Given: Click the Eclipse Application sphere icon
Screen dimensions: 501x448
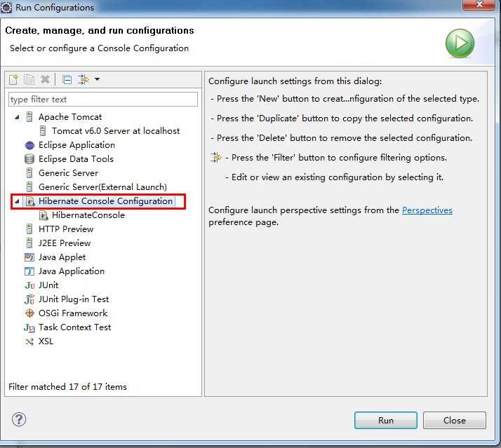Looking at the screenshot, I should point(29,145).
